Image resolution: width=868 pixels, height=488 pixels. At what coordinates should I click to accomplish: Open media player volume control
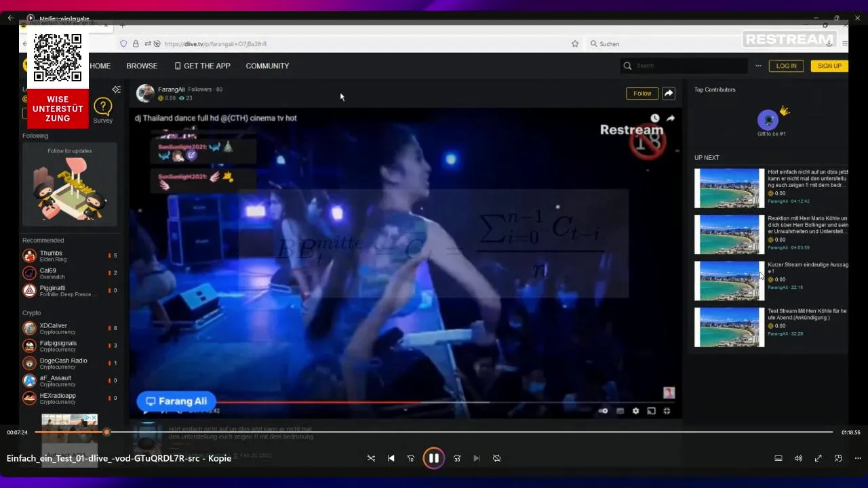coord(798,458)
